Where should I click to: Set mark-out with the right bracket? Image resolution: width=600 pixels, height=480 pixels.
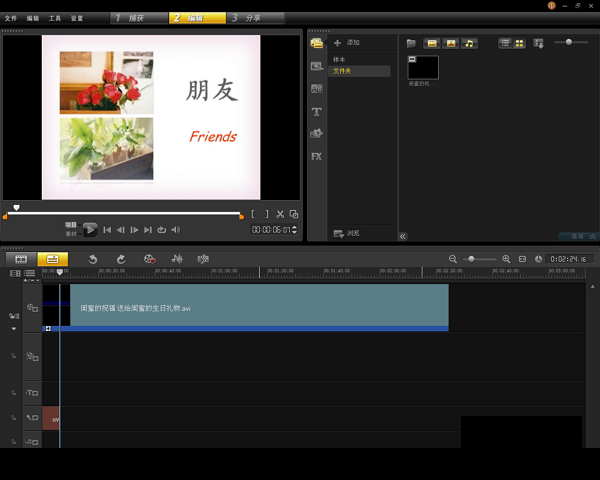click(x=267, y=214)
